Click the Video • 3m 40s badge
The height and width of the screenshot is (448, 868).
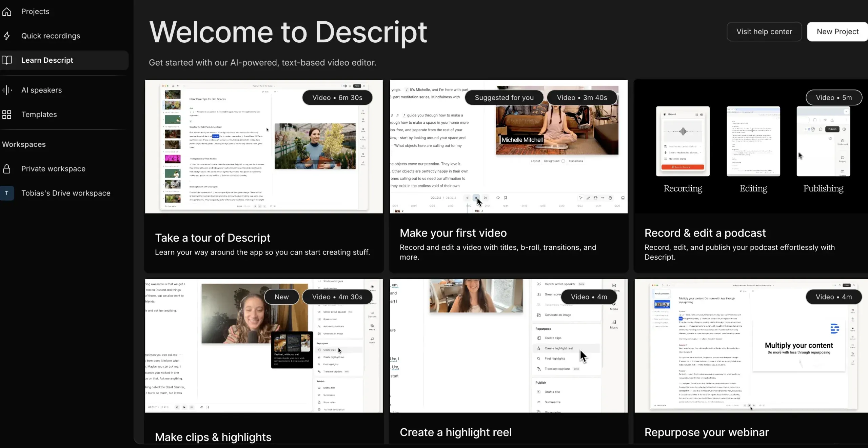pyautogui.click(x=582, y=98)
